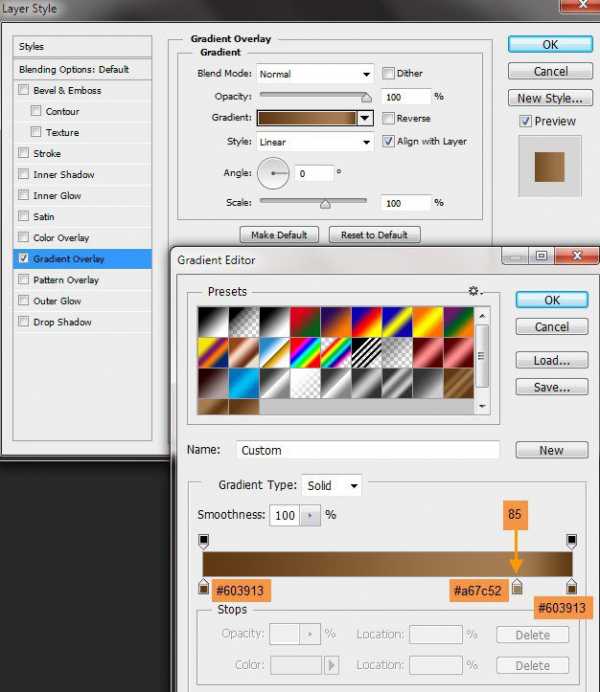Screen dimensions: 600x692
Task: Click Load... in Gradient Editor
Action: click(552, 361)
